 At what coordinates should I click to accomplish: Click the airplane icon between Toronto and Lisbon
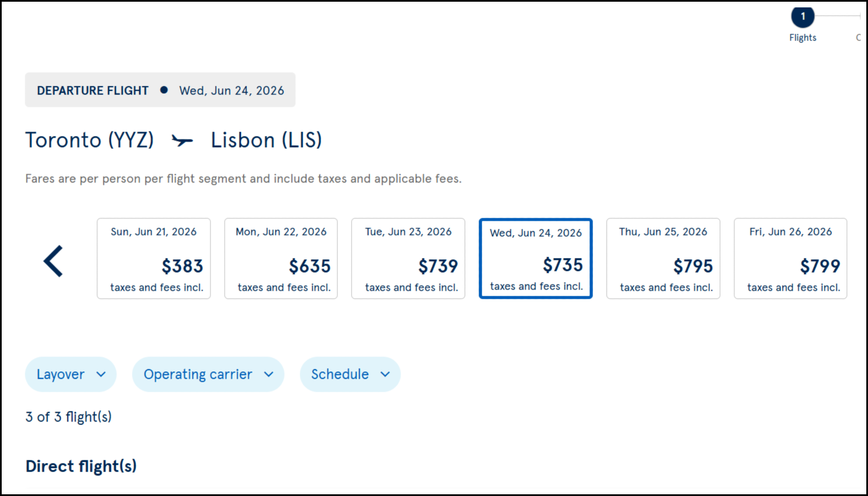(182, 140)
